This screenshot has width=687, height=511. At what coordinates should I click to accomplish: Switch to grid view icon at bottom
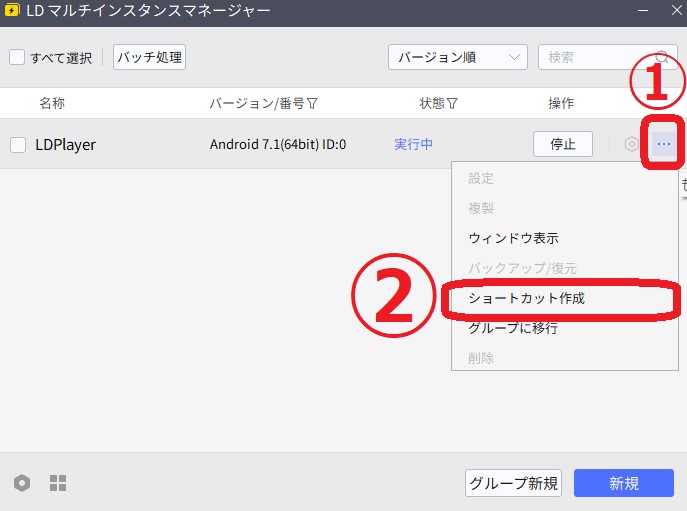point(58,483)
